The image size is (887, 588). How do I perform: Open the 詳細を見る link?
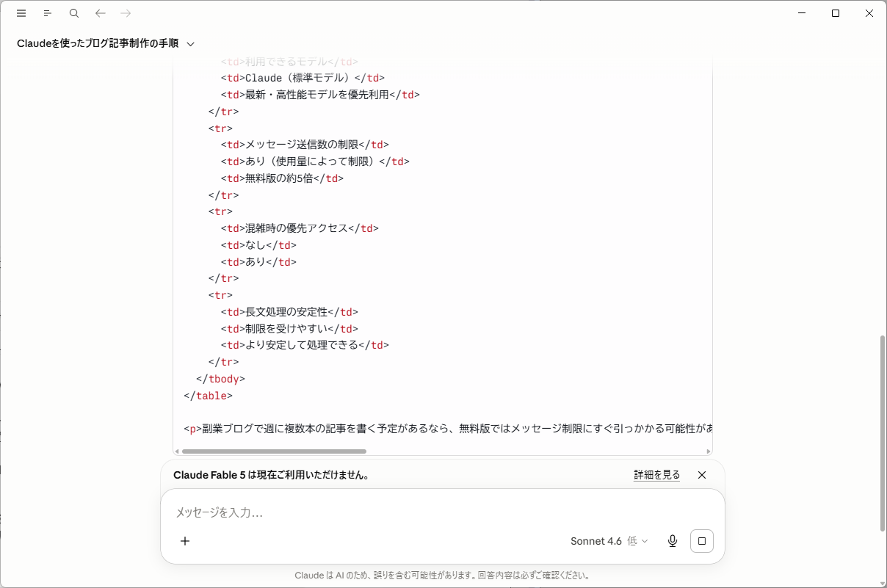657,475
